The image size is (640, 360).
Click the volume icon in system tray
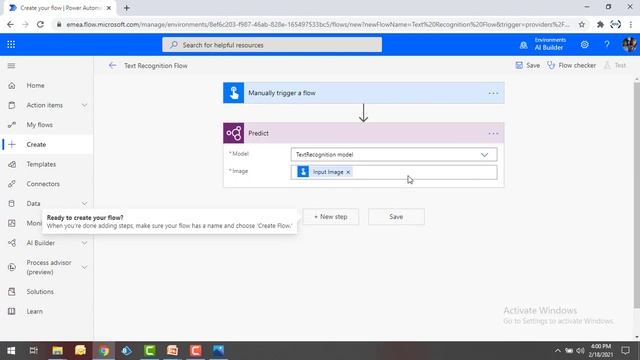coord(580,351)
